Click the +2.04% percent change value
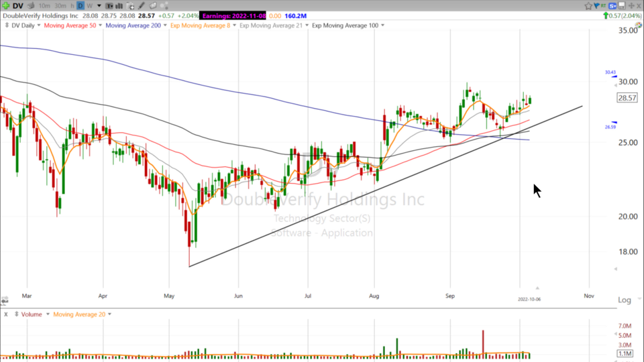This screenshot has height=362, width=644. tap(188, 16)
